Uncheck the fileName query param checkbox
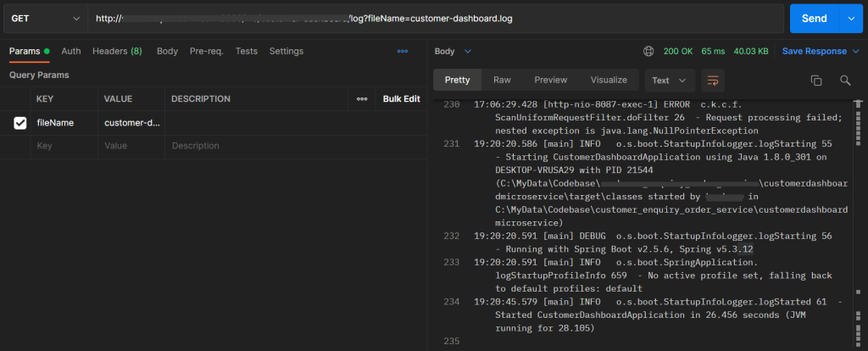The height and width of the screenshot is (351, 868). coord(20,123)
